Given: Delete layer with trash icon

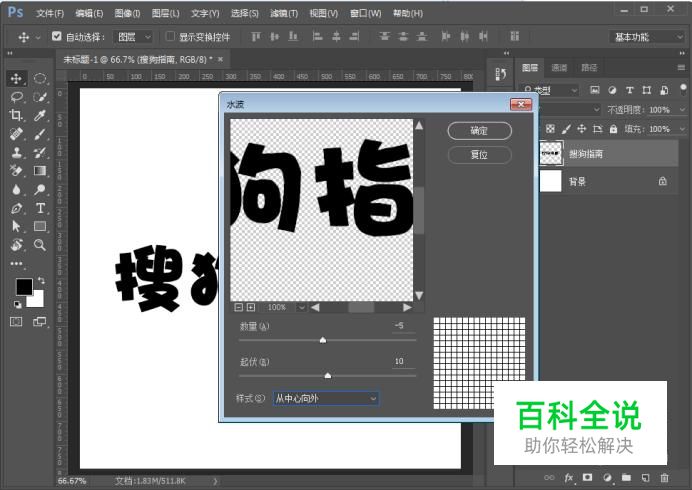Looking at the screenshot, I should (664, 478).
